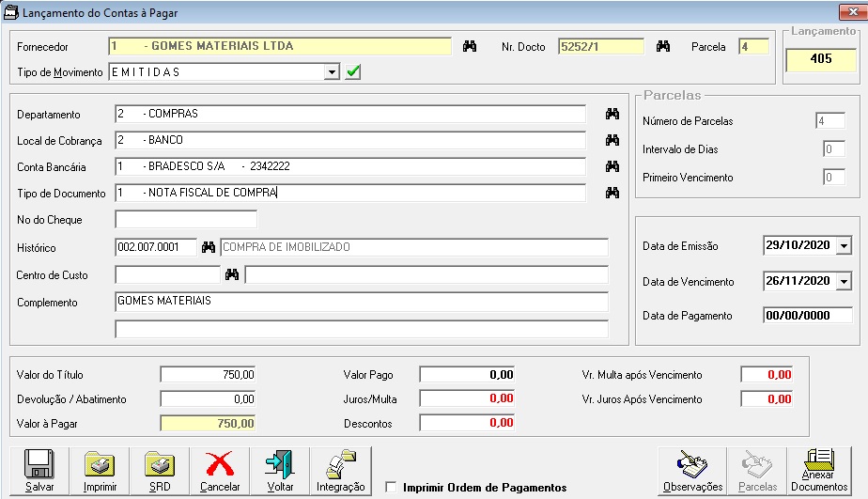Screen dimensions: 868x499
Task: Open Data de Vencimento date dropdown
Action: click(x=842, y=281)
